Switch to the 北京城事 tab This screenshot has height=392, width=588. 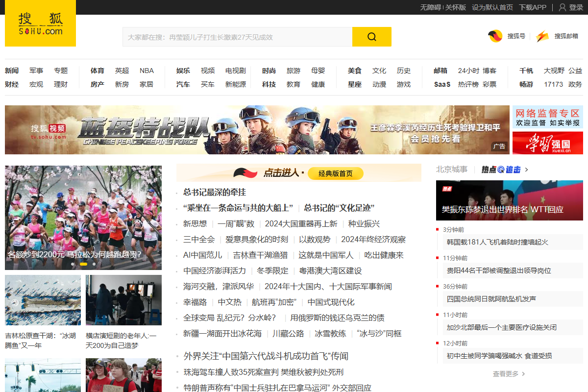click(x=452, y=169)
